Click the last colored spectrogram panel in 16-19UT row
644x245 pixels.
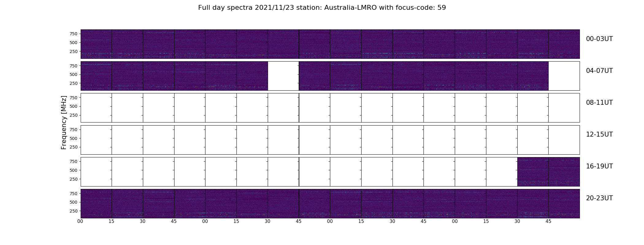click(564, 172)
